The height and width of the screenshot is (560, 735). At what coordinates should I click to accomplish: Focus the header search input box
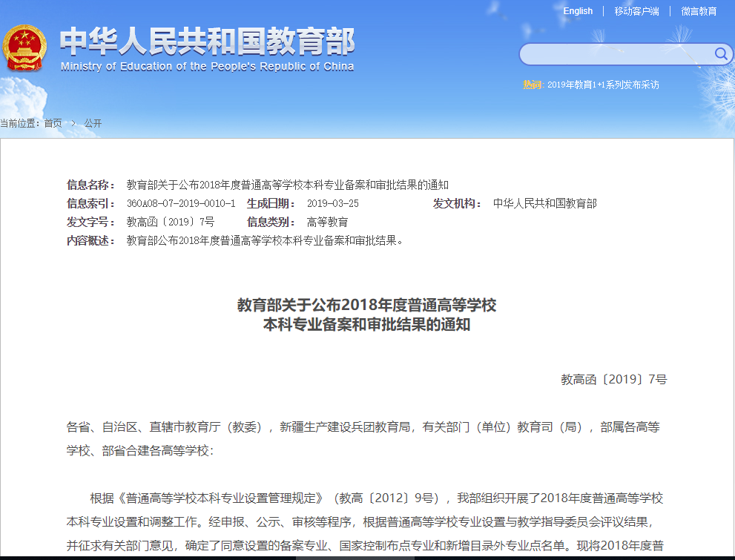click(616, 54)
